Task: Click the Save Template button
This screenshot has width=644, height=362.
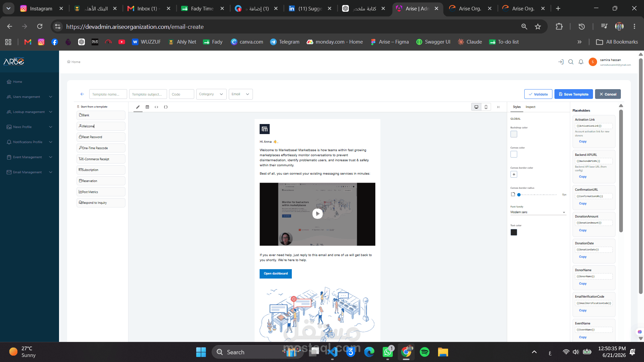Action: pos(574,94)
